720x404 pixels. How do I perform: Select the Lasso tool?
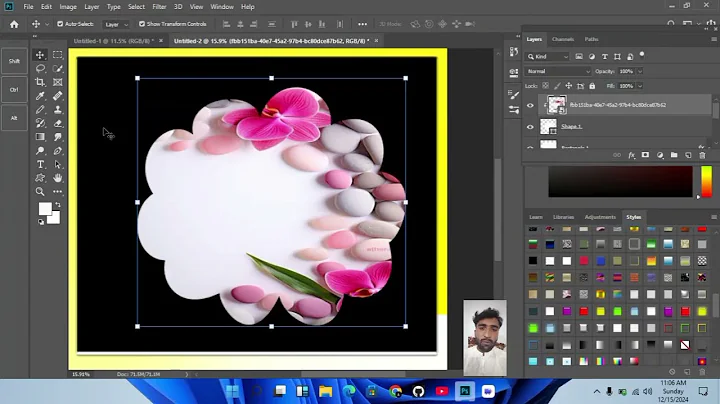[x=40, y=68]
